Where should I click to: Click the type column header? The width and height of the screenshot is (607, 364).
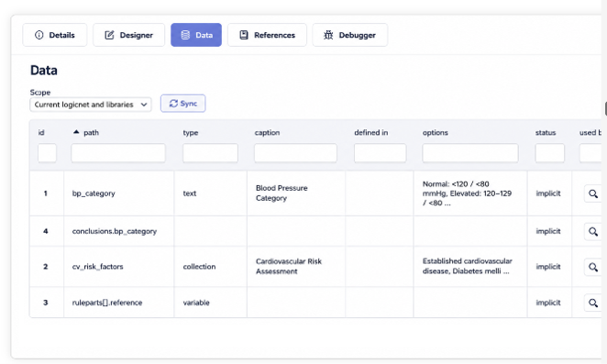pyautogui.click(x=191, y=132)
